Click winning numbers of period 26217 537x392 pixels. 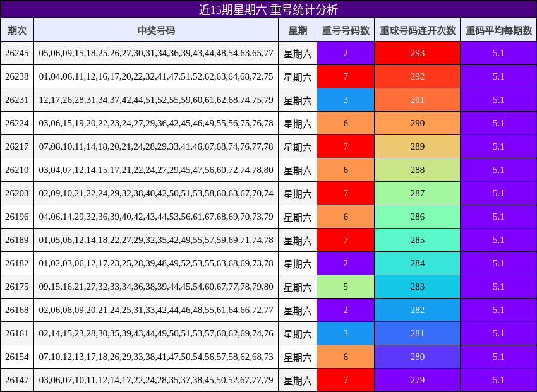pos(156,146)
